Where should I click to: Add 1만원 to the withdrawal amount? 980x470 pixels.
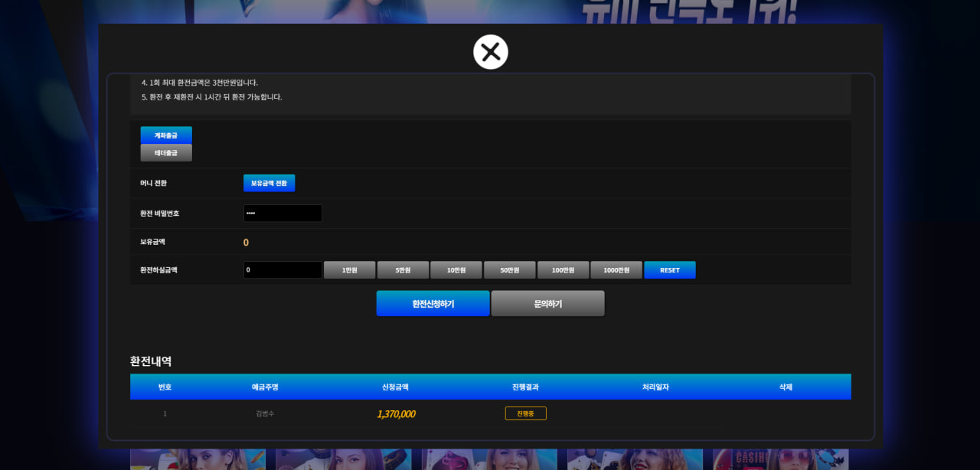click(350, 270)
